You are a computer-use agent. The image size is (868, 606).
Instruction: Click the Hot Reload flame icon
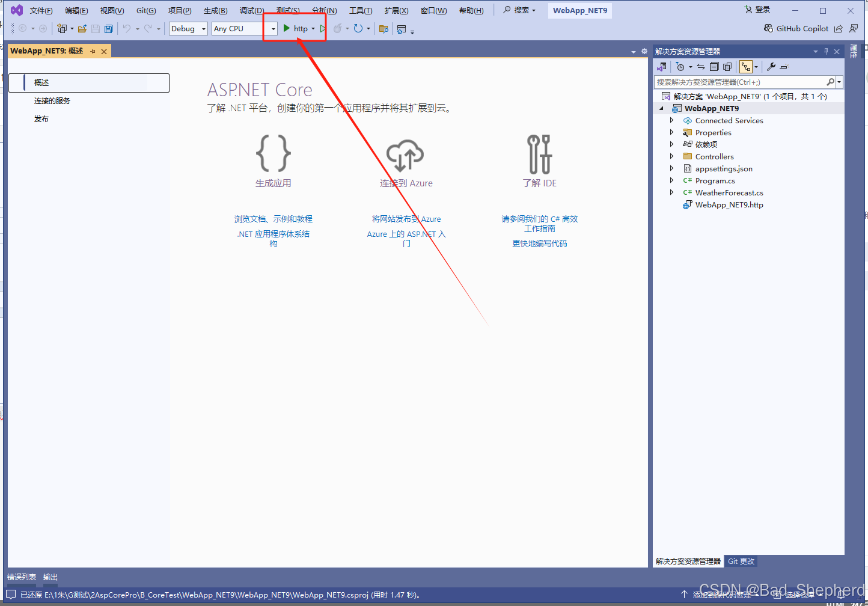click(338, 28)
